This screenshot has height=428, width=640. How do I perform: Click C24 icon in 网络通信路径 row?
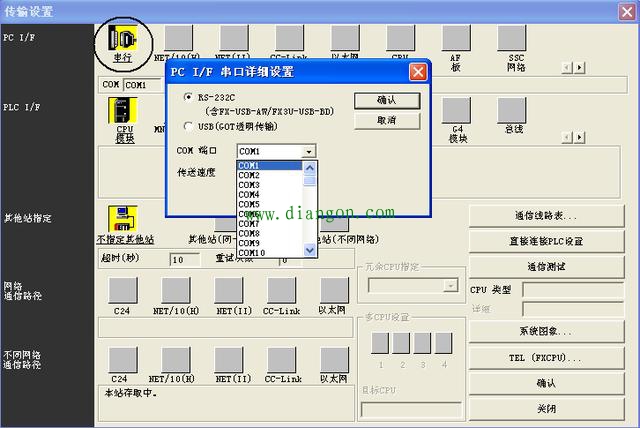coord(123,291)
